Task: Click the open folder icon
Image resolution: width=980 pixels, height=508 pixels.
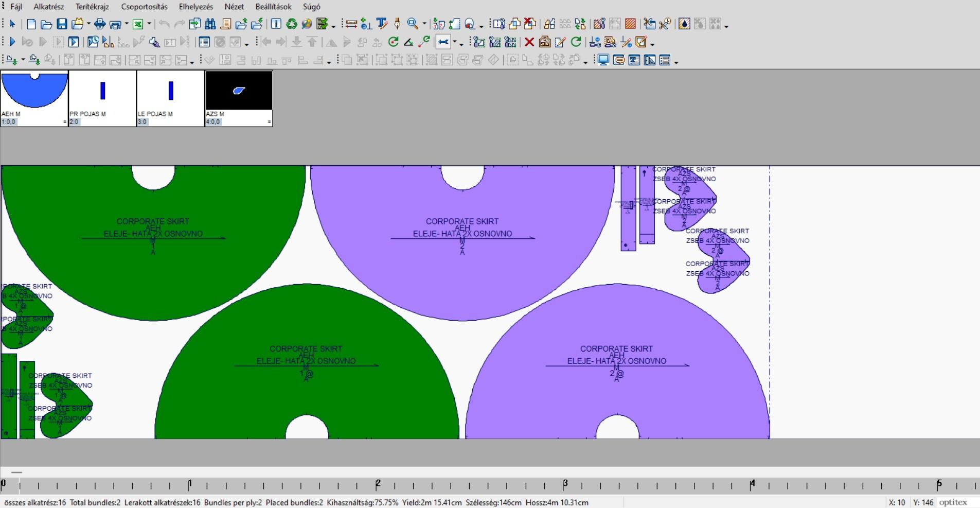Action: (x=46, y=24)
